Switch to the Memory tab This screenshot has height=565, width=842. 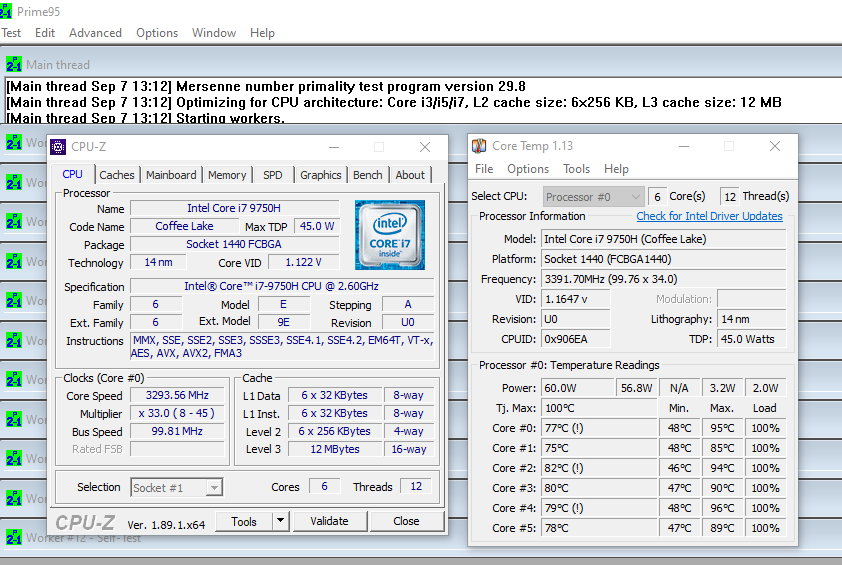click(x=227, y=175)
